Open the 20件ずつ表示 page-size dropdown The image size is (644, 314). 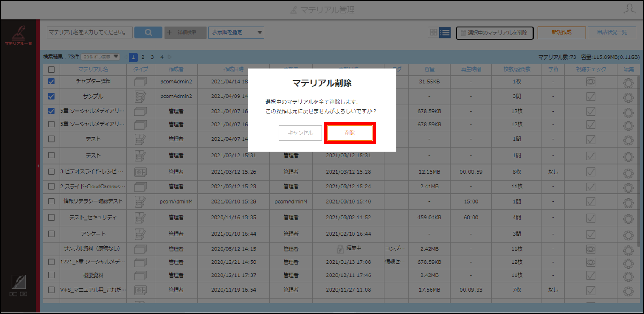100,57
